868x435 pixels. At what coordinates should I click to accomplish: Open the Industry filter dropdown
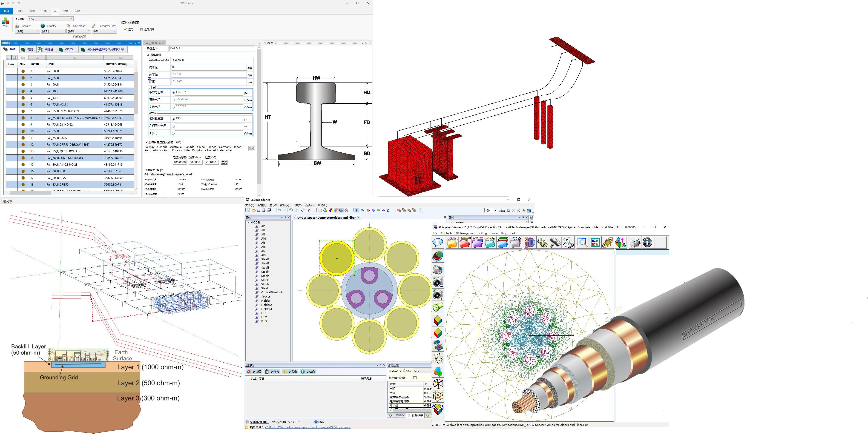click(28, 31)
